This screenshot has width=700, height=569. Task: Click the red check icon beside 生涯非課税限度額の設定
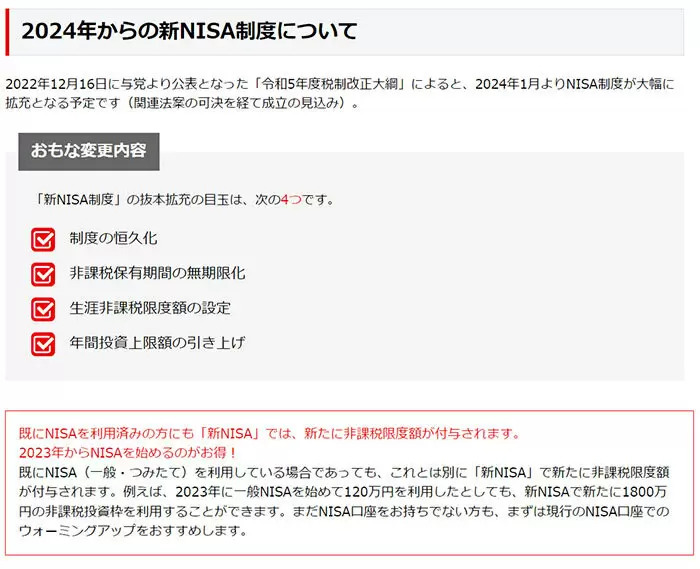point(43,309)
